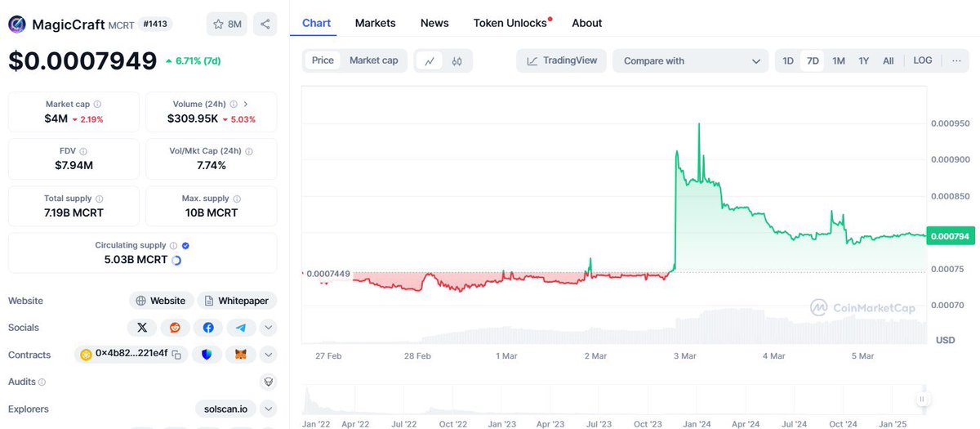
Task: Add token to MetaMask via fox icon
Action: click(240, 355)
